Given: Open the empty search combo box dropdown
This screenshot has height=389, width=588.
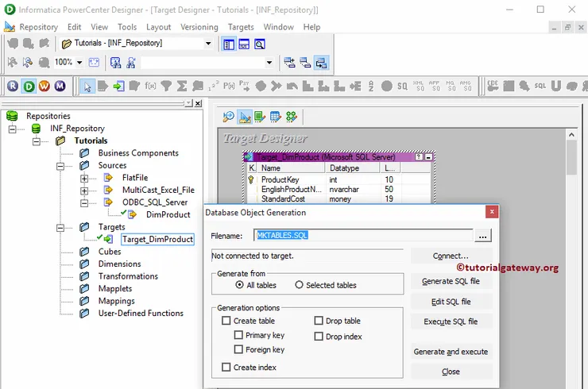Looking at the screenshot, I should pos(269,62).
